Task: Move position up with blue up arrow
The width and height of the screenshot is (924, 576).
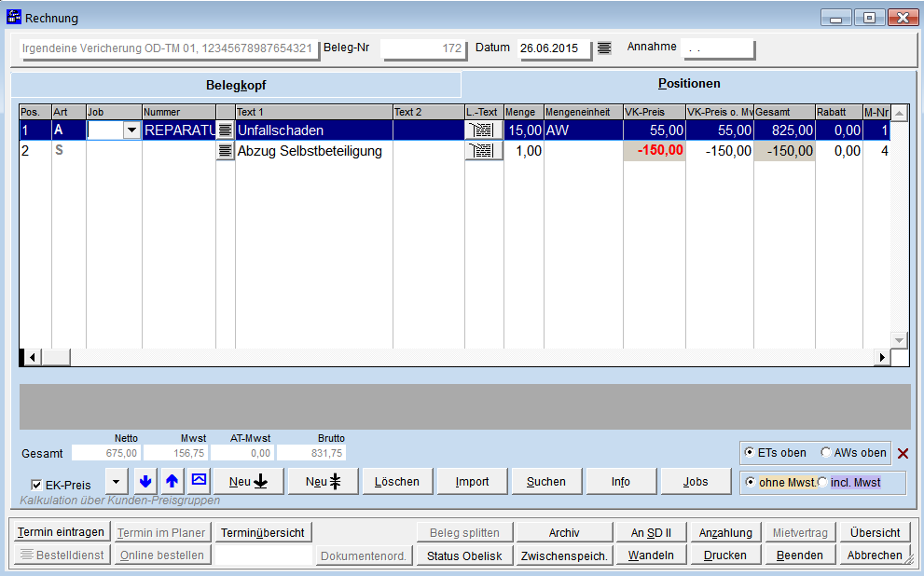Action: [x=172, y=482]
